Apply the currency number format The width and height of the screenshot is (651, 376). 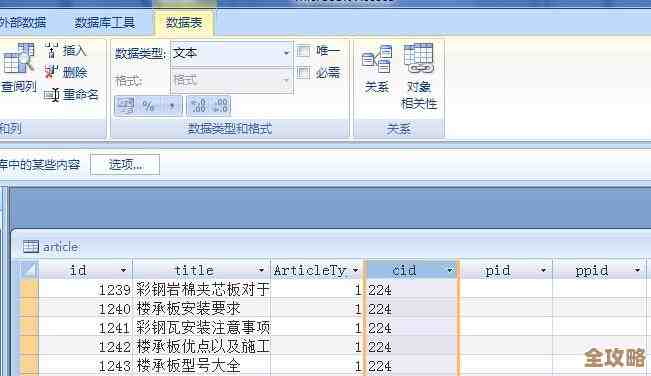(125, 105)
